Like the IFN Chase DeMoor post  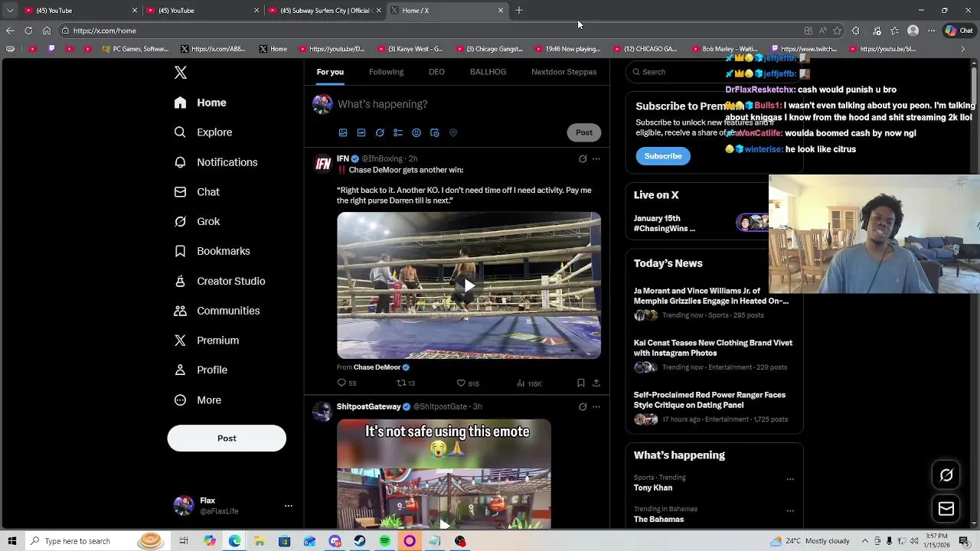tap(461, 383)
